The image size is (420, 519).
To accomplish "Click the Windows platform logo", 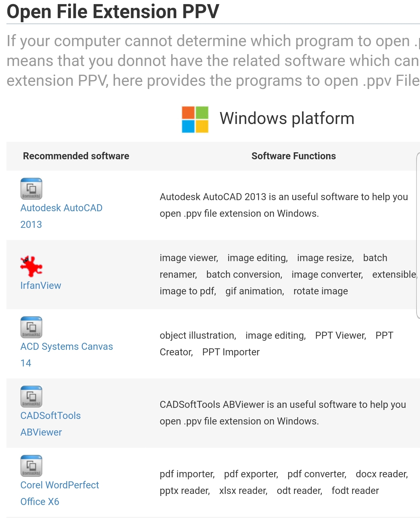I will 195,119.
